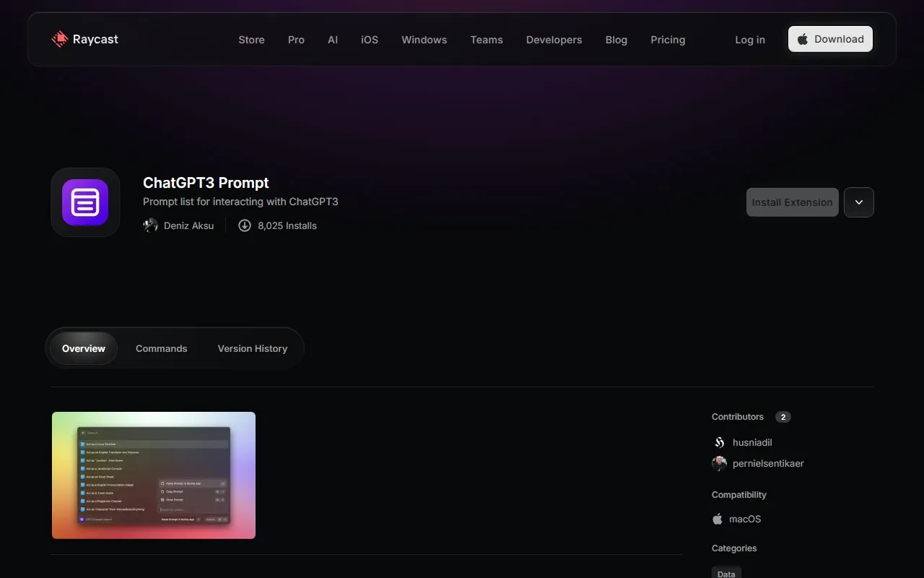Select the Overview tab
The image size is (924, 578).
pos(84,348)
